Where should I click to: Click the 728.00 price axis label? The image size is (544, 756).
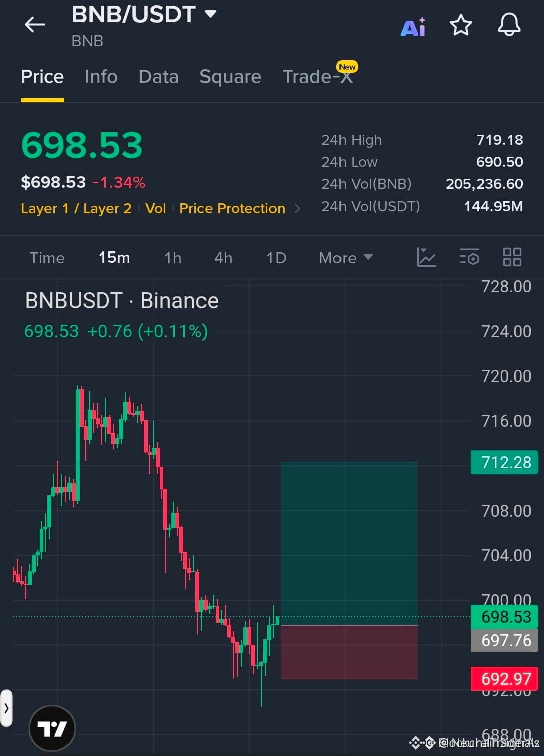pyautogui.click(x=506, y=286)
